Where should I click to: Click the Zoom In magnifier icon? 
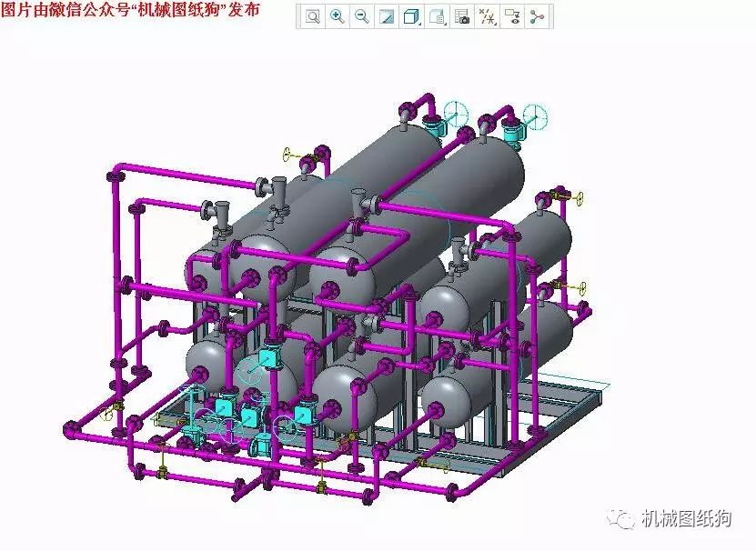coord(338,17)
